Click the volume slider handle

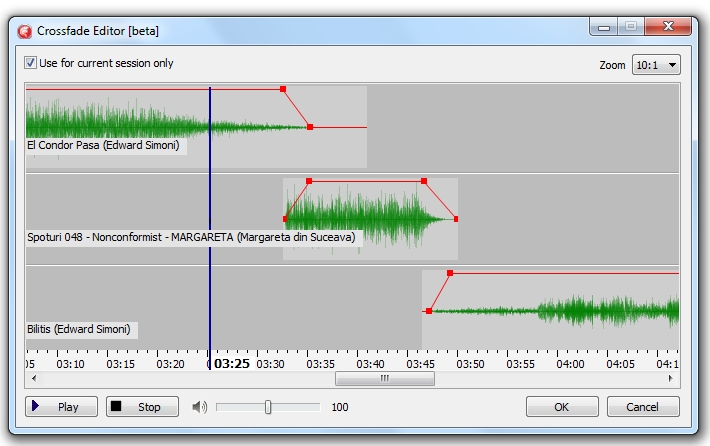(268, 407)
